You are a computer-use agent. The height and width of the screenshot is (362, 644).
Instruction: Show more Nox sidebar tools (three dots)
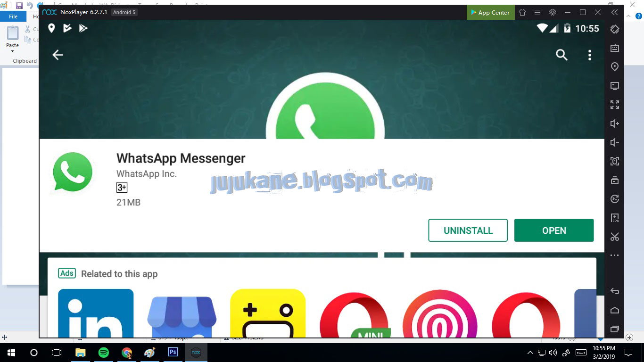(x=615, y=255)
